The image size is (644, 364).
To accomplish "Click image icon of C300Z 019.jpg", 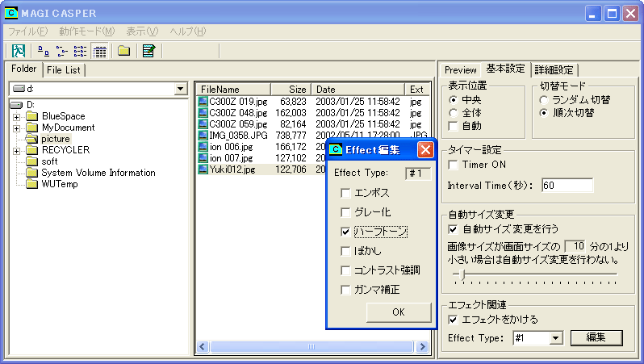I will (203, 102).
